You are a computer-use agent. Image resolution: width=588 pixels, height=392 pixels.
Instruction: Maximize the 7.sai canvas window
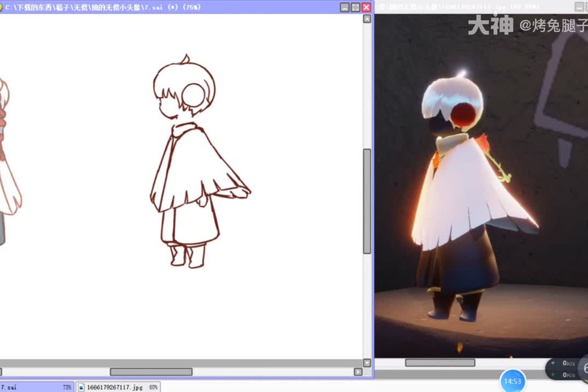(x=355, y=7)
